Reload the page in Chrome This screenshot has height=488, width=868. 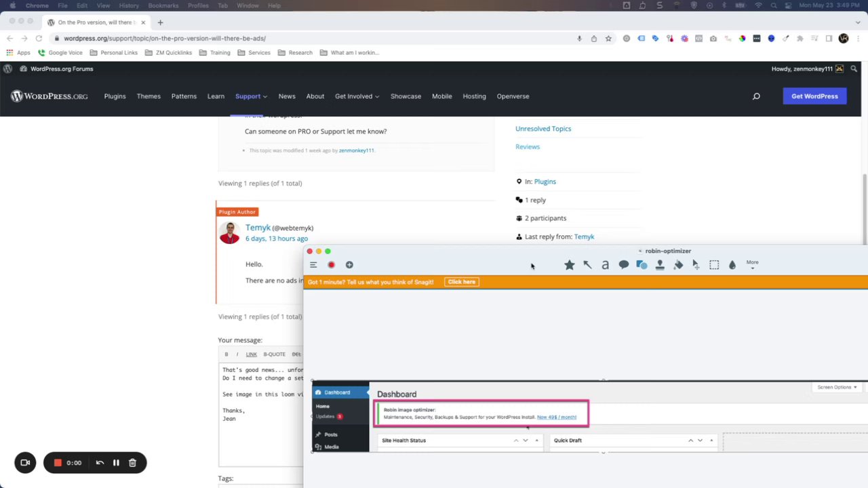click(x=39, y=39)
